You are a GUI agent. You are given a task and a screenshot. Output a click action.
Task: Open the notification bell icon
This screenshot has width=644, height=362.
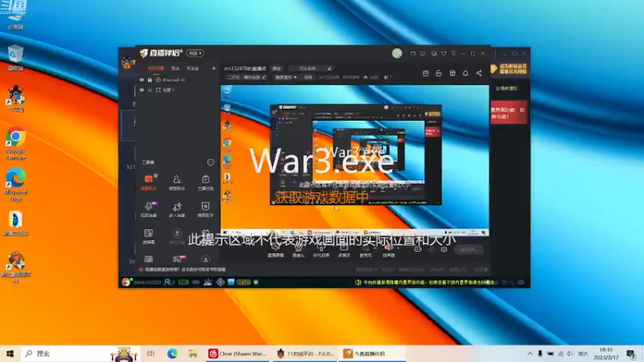(x=465, y=73)
